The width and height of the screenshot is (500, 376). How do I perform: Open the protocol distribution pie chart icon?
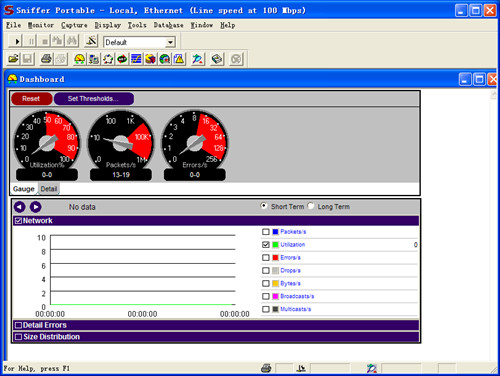coord(151,59)
